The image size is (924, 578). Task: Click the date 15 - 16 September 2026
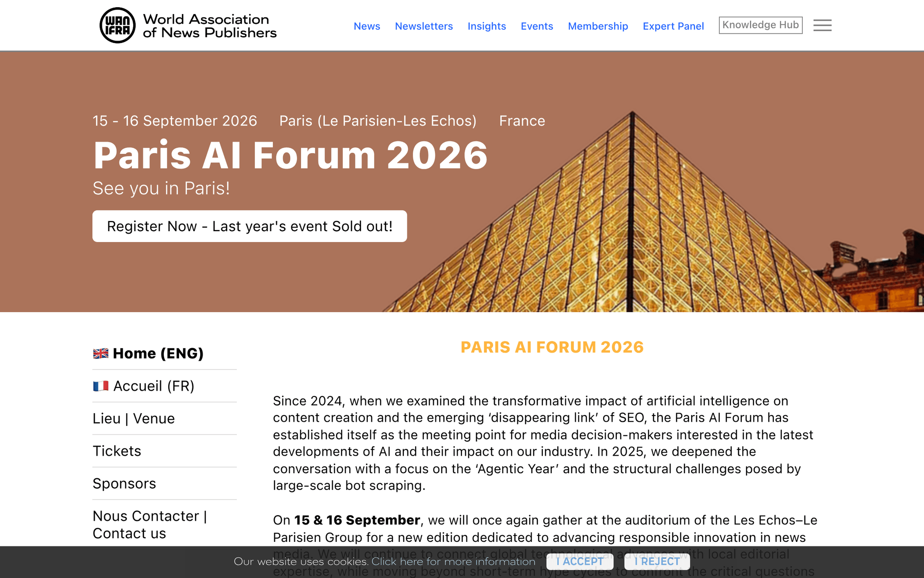click(x=175, y=121)
